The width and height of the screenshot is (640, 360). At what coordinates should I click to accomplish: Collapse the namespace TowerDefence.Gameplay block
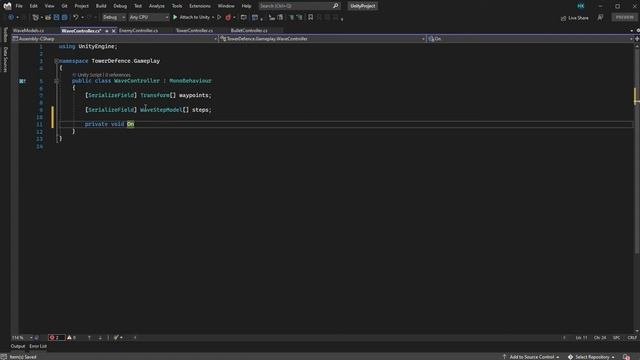[x=57, y=61]
